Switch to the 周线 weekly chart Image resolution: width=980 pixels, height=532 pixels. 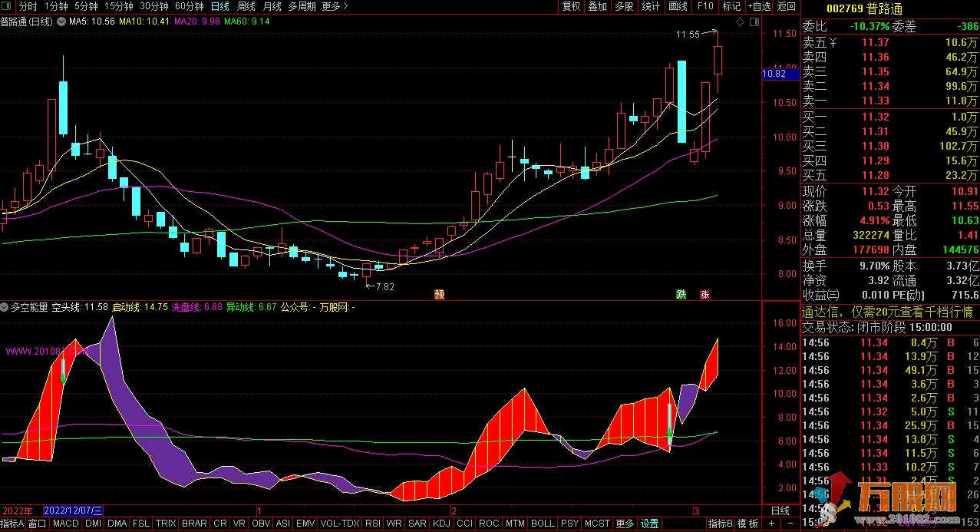[x=246, y=6]
